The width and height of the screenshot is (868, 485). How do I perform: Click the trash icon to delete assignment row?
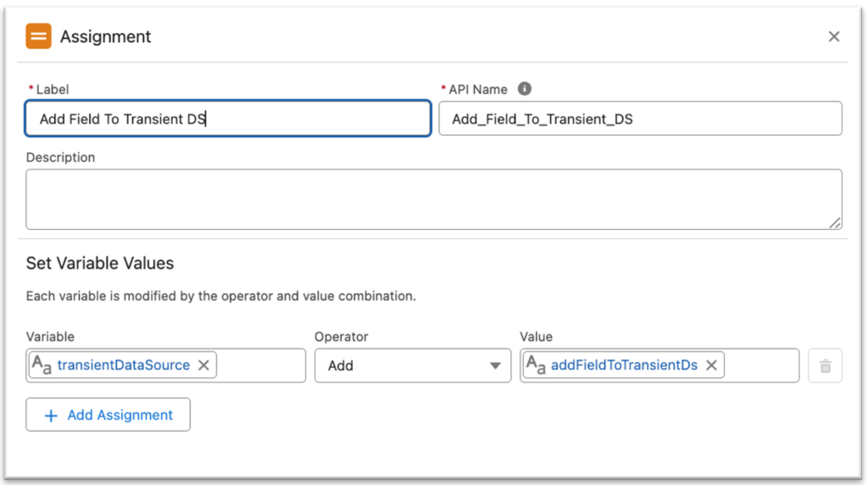825,366
